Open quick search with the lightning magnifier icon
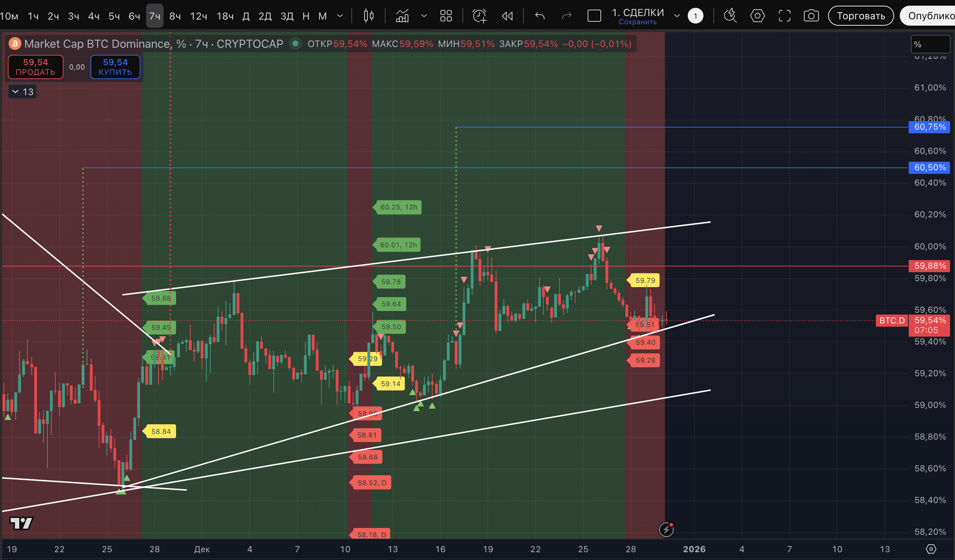 (730, 16)
